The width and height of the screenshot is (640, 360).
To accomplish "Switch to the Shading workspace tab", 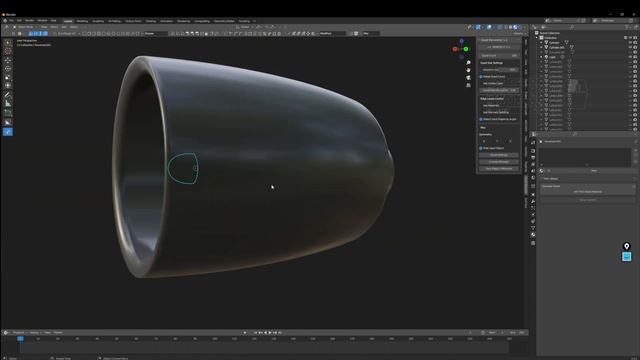I will (x=151, y=21).
